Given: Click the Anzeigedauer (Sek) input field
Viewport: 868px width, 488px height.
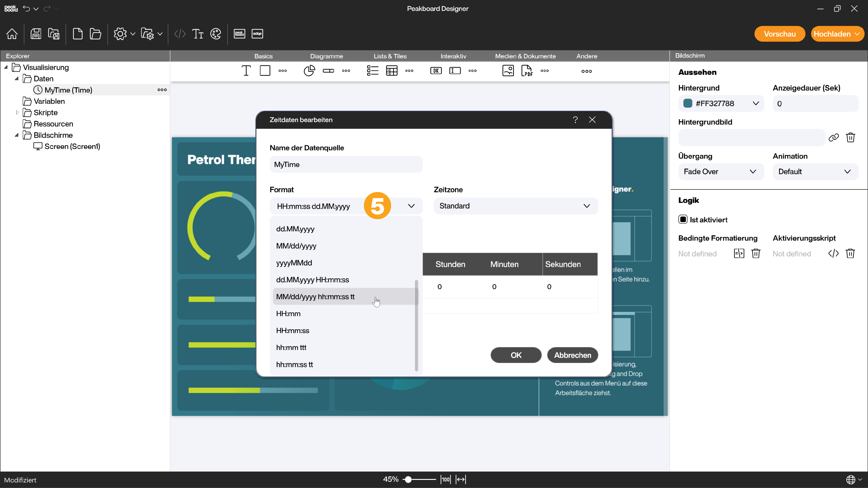Looking at the screenshot, I should [x=815, y=103].
